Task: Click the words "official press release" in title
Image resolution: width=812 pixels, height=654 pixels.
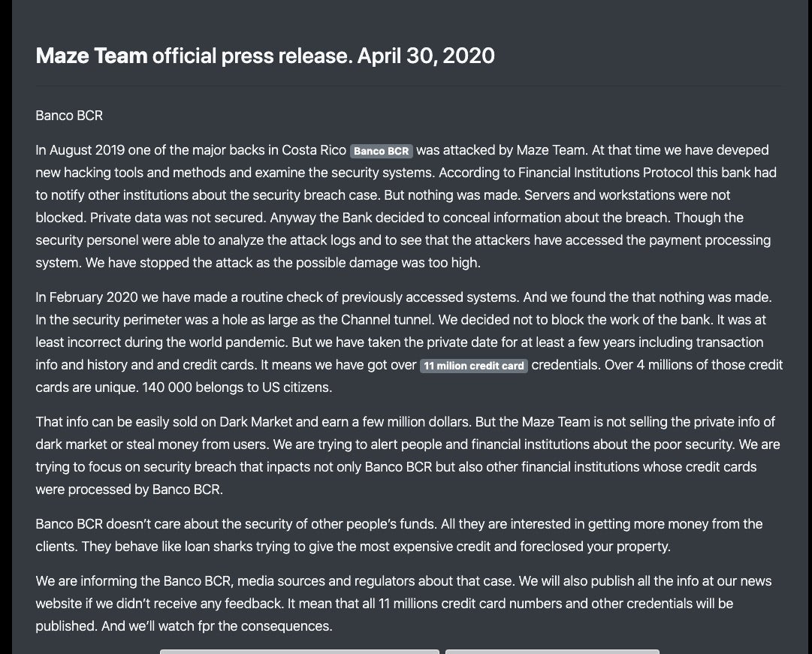Action: [252, 56]
